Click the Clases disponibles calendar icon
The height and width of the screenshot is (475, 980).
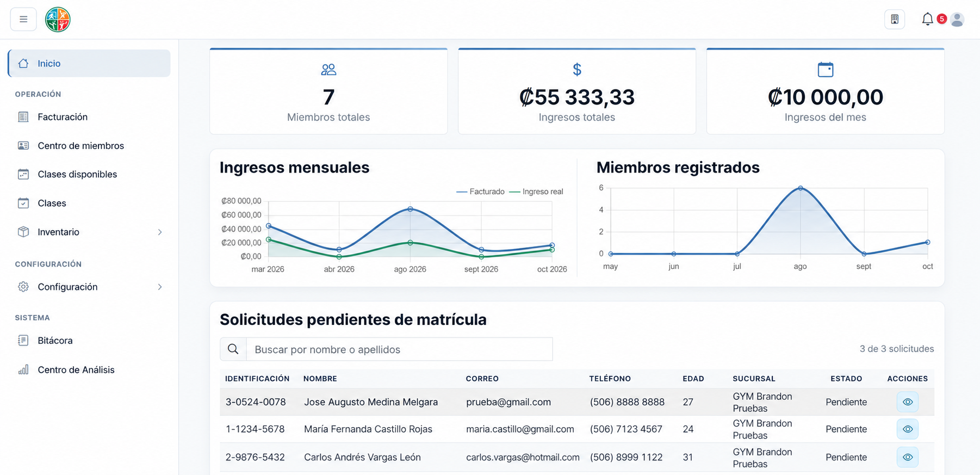(x=23, y=175)
